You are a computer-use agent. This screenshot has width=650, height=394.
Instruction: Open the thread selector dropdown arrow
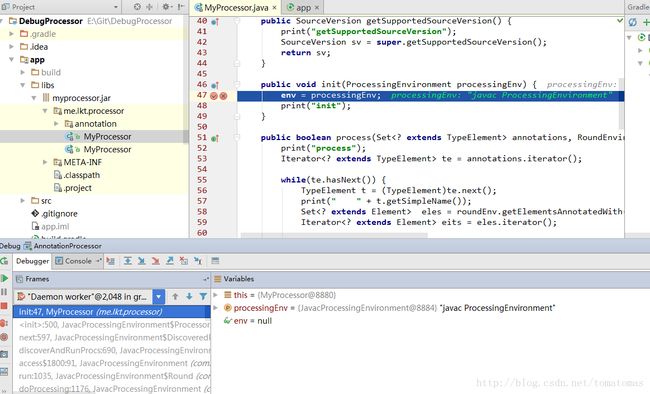tap(159, 297)
